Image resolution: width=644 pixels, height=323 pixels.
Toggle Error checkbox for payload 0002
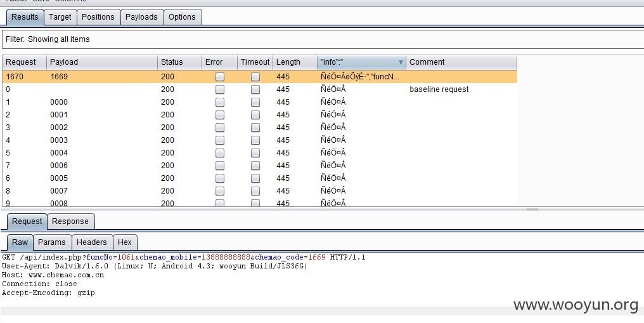pyautogui.click(x=220, y=128)
